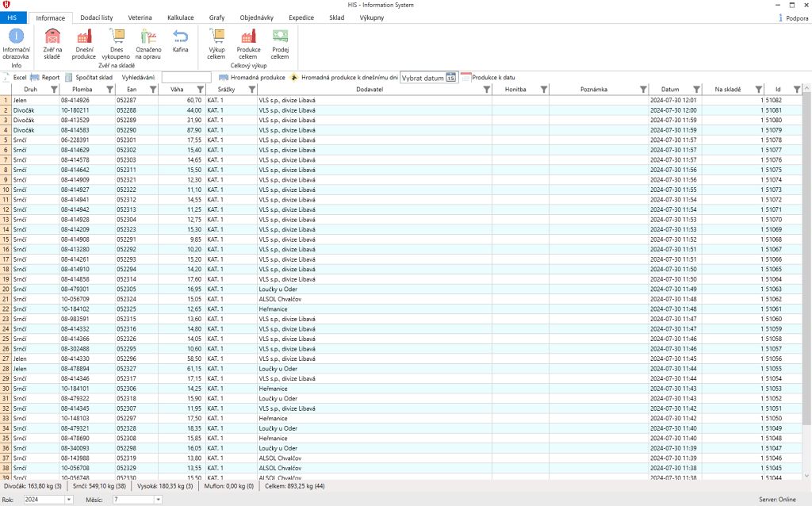Screen dimensions: 812x506
Task: Expand the Rok year dropdown
Action: coord(69,500)
